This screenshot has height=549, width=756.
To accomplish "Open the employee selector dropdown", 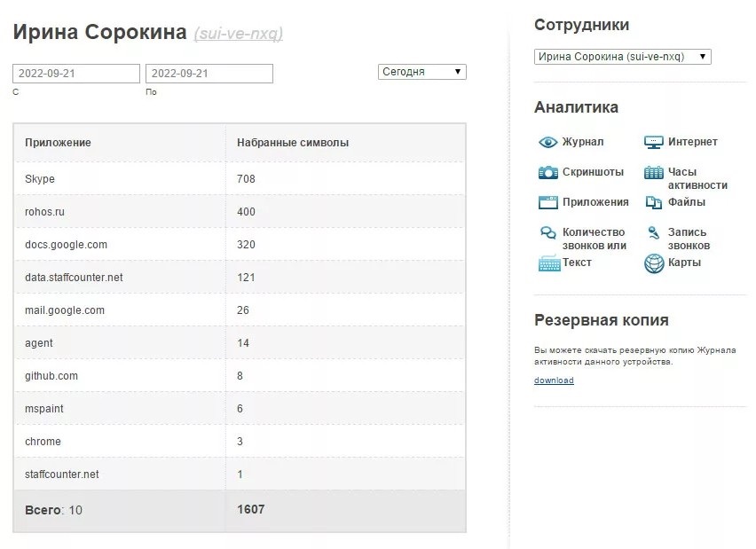I will (x=622, y=57).
